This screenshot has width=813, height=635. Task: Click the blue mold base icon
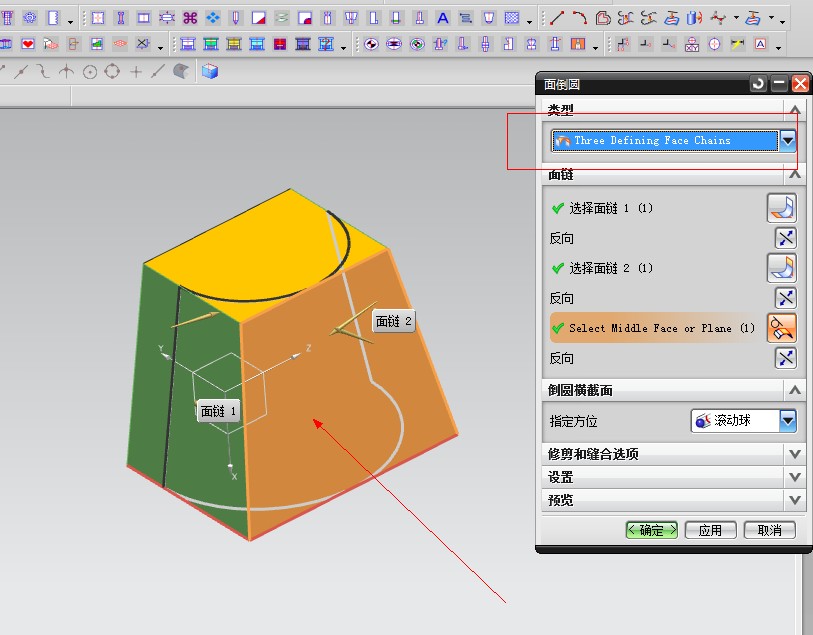(x=188, y=45)
